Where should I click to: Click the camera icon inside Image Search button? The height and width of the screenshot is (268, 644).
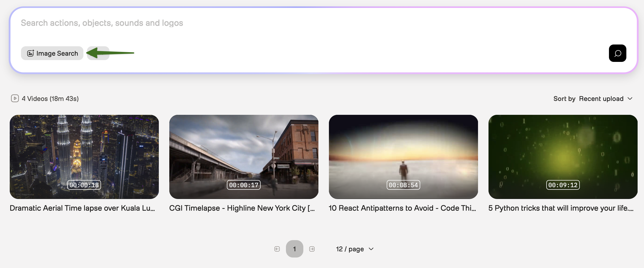(x=30, y=53)
